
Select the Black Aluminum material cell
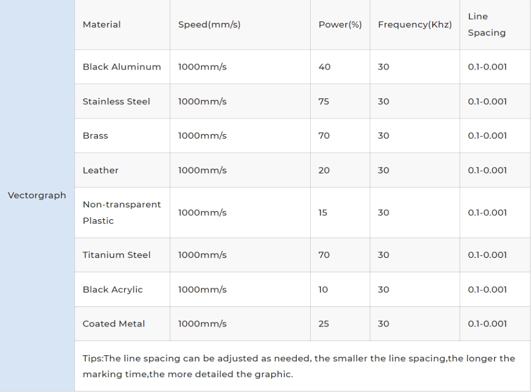click(x=122, y=66)
